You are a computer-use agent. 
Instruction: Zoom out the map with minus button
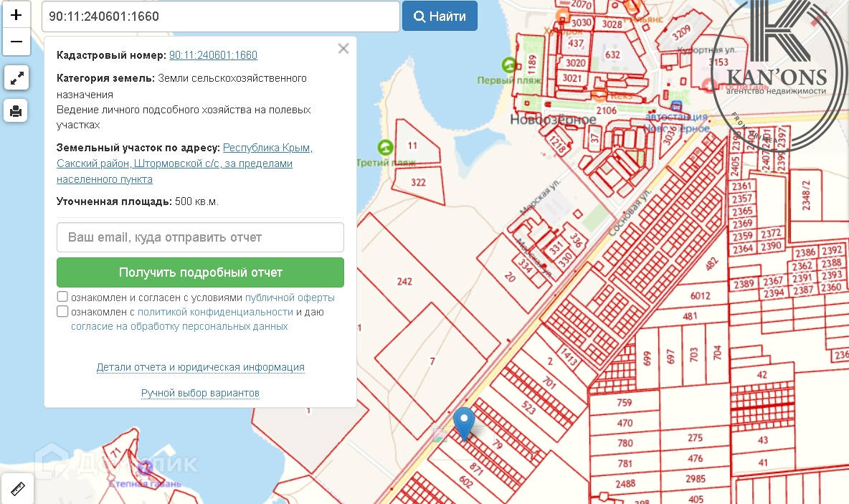(16, 42)
